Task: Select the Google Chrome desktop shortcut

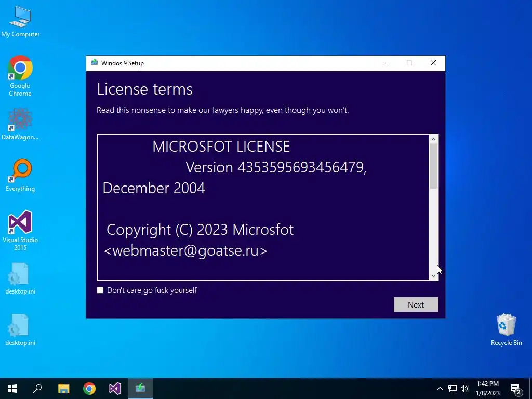Action: 20,76
